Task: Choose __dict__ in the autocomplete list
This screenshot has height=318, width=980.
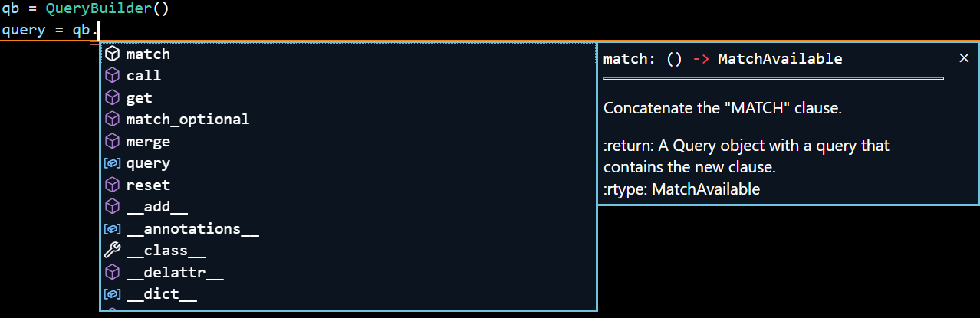Action: click(x=161, y=294)
